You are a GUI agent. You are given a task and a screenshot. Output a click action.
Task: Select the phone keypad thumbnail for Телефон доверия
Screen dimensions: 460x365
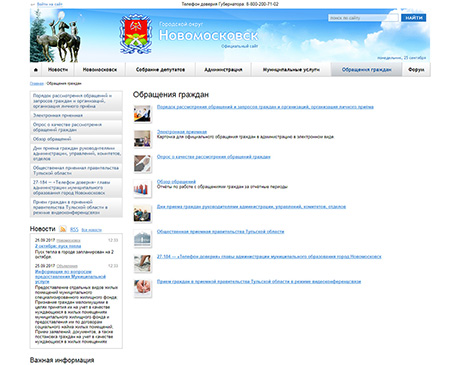pos(142,264)
